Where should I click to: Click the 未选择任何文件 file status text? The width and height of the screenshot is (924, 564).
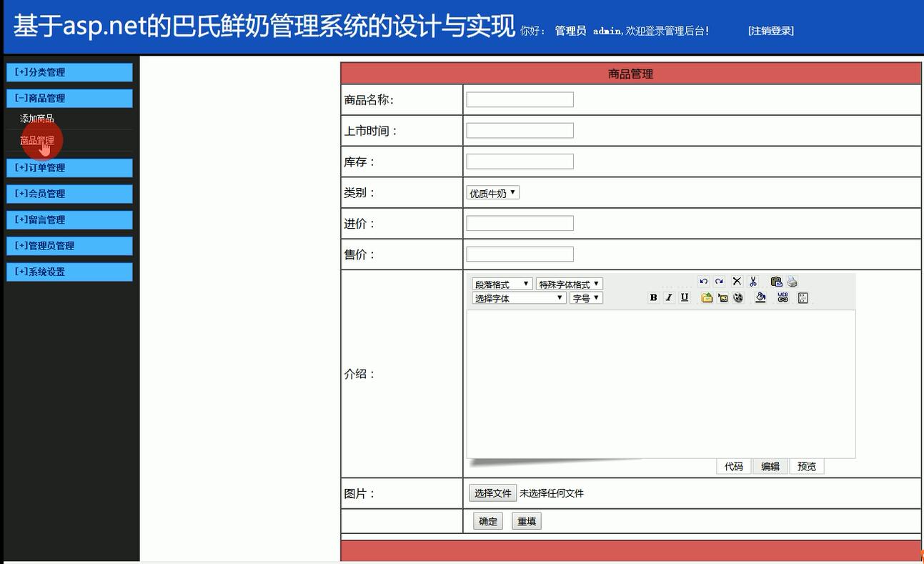click(x=552, y=493)
